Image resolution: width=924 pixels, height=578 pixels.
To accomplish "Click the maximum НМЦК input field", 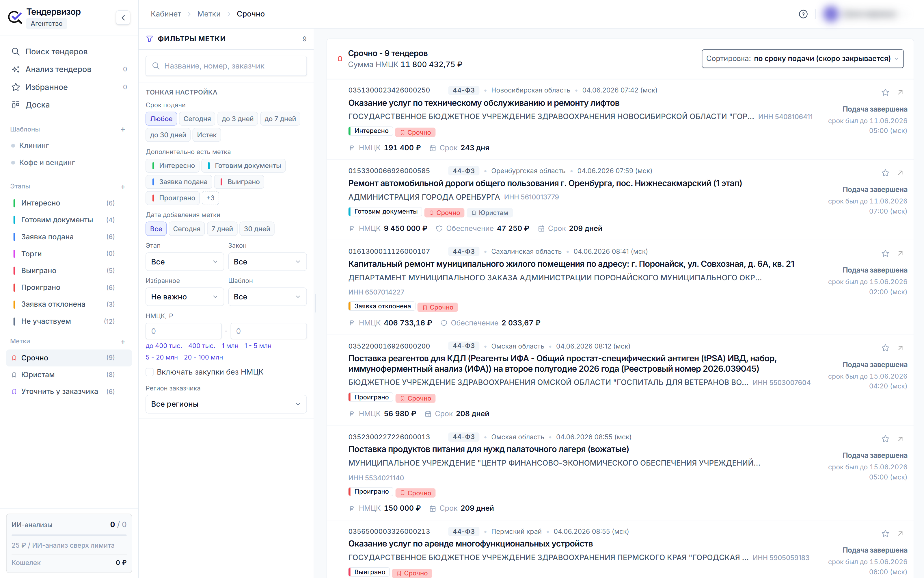I will 269,331.
